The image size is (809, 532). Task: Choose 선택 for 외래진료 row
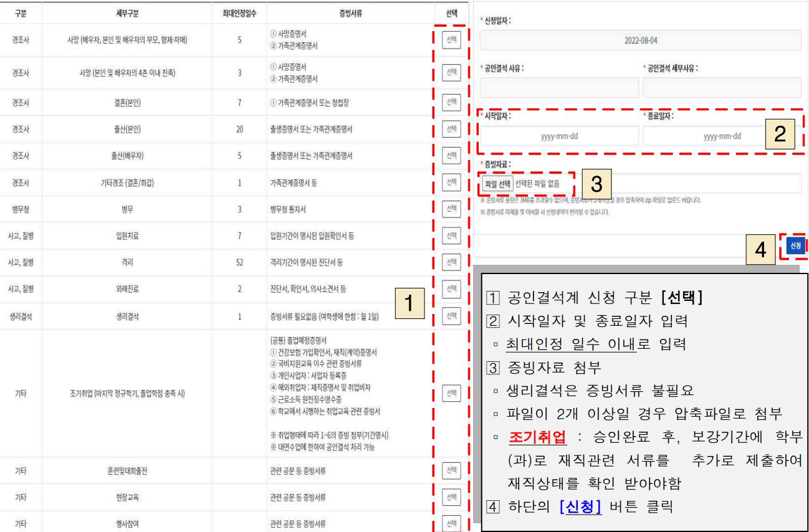pyautogui.click(x=450, y=288)
